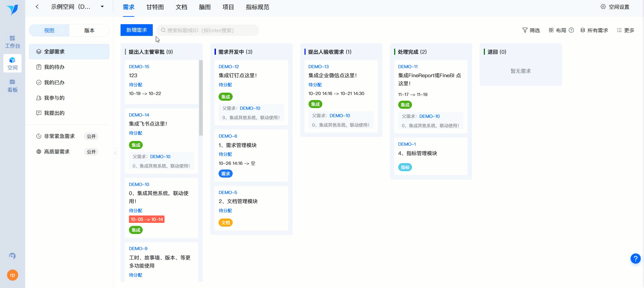Click the 布局 help circle icon

571,30
